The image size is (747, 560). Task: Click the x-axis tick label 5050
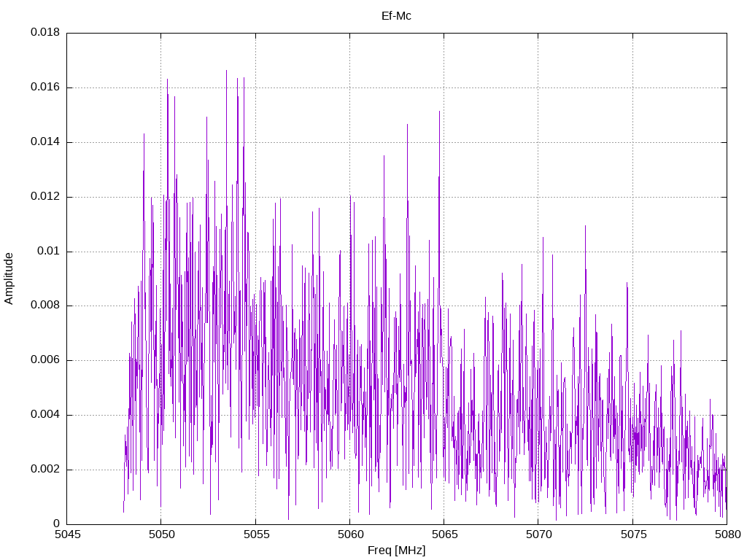coord(161,534)
